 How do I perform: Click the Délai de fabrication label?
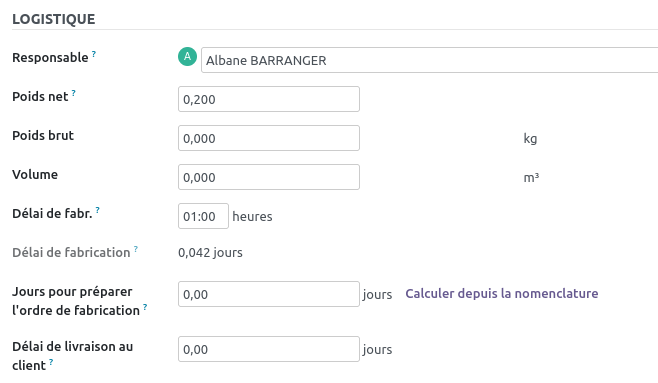point(71,253)
